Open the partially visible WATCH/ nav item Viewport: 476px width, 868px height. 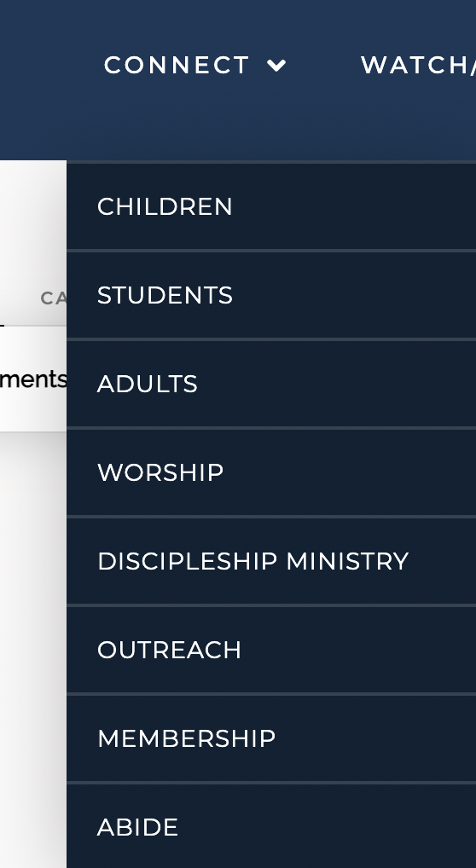click(x=418, y=66)
